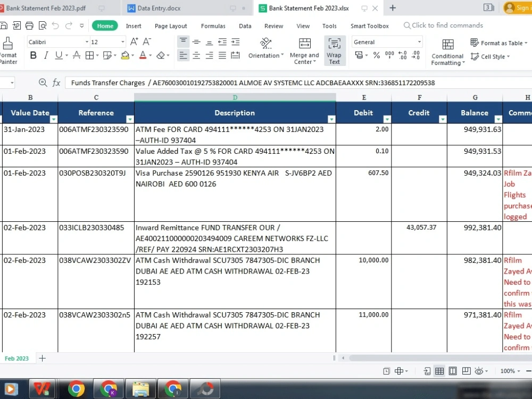Open Description column filter dropdown
The height and width of the screenshot is (399, 532).
pyautogui.click(x=331, y=119)
